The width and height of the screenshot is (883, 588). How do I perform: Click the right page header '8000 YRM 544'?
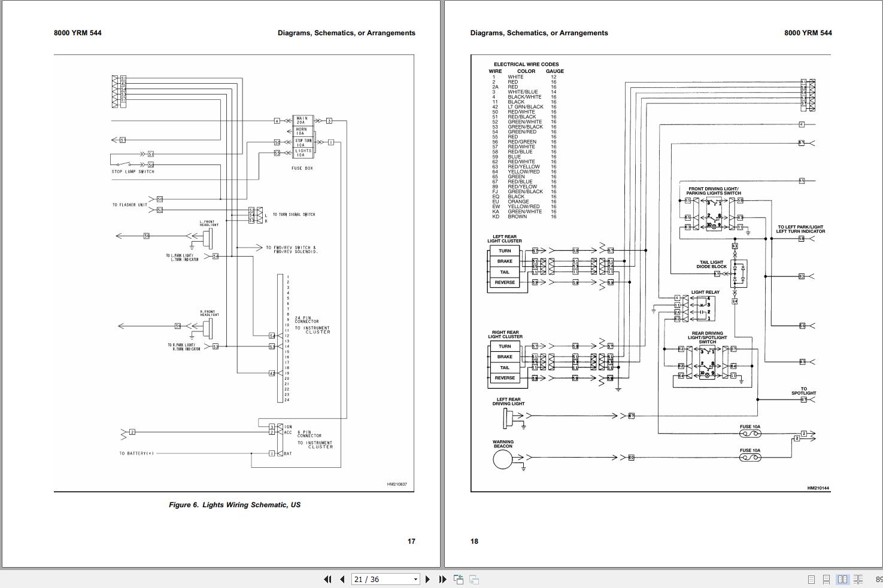(808, 33)
